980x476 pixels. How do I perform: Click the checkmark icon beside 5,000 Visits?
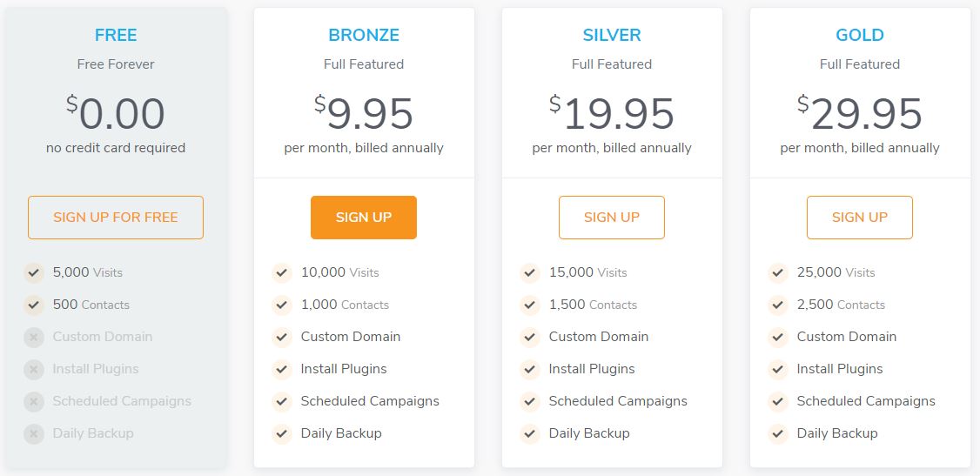[x=34, y=273]
